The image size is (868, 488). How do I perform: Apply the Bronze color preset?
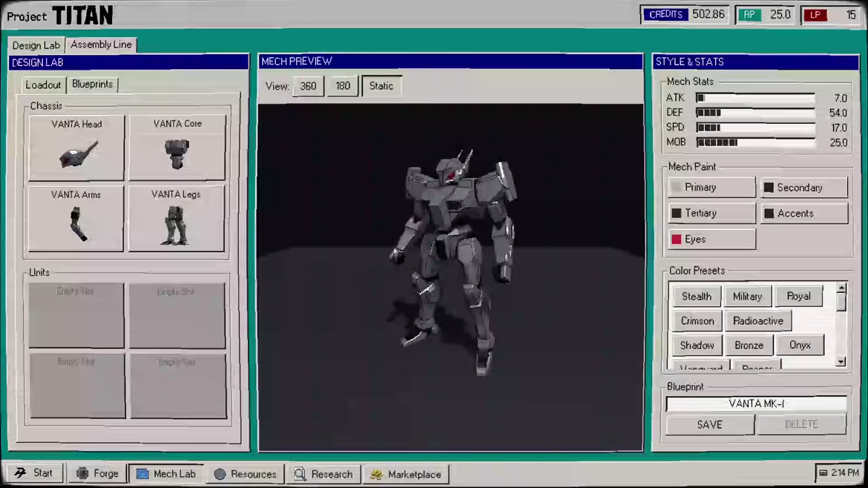[x=749, y=345]
